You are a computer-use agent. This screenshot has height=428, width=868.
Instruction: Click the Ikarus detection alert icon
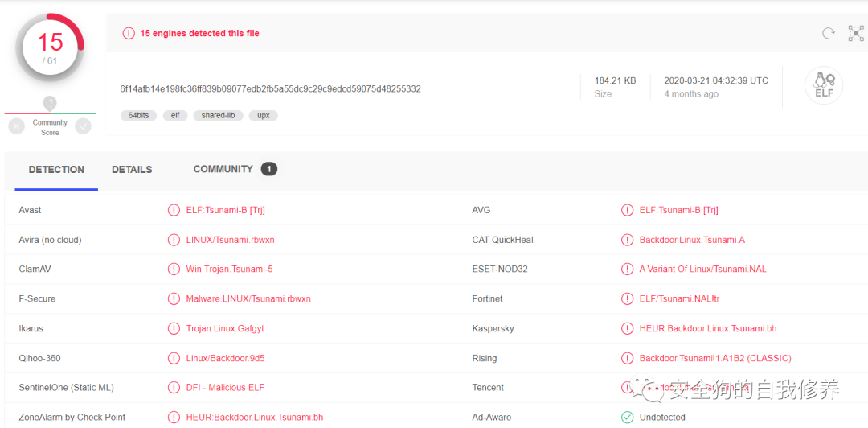point(174,329)
